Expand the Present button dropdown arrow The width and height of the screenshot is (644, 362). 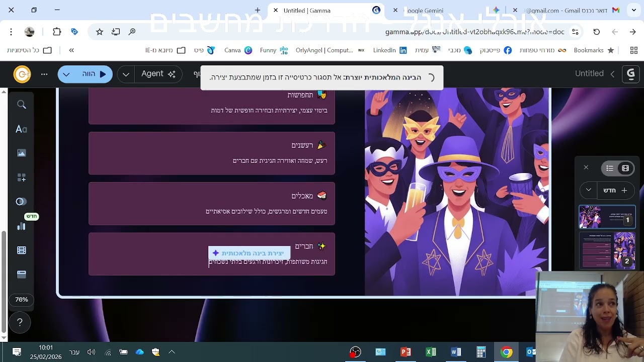click(66, 74)
